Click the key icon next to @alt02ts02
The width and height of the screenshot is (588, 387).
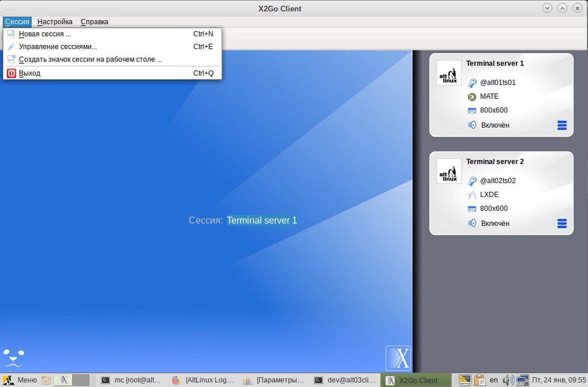(472, 181)
